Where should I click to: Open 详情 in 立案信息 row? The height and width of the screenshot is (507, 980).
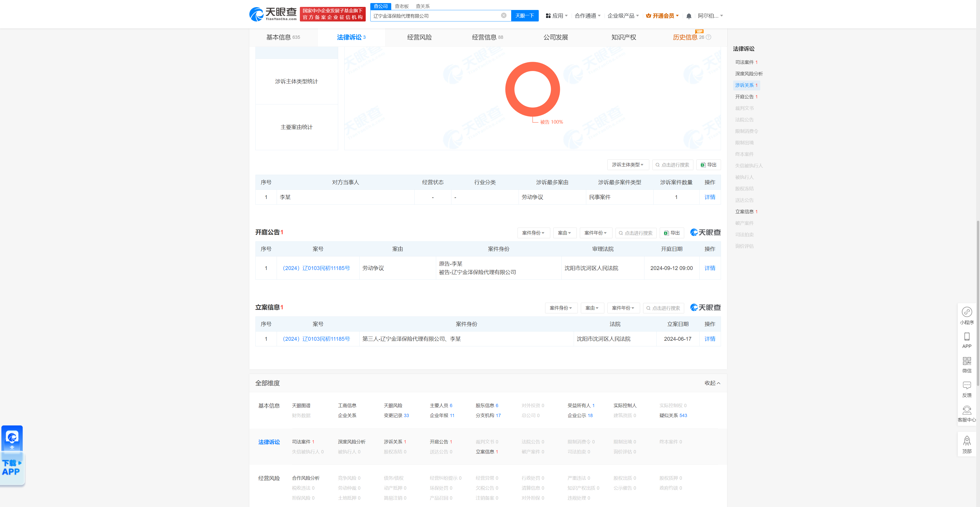709,339
